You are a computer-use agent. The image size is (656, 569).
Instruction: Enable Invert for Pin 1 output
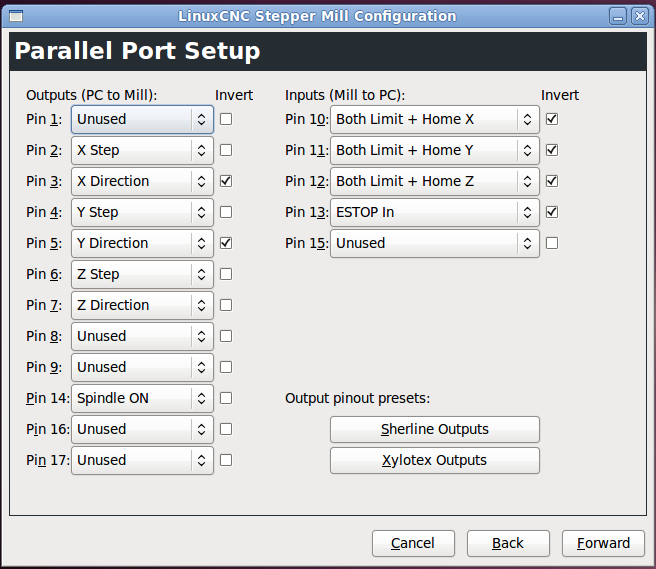226,119
